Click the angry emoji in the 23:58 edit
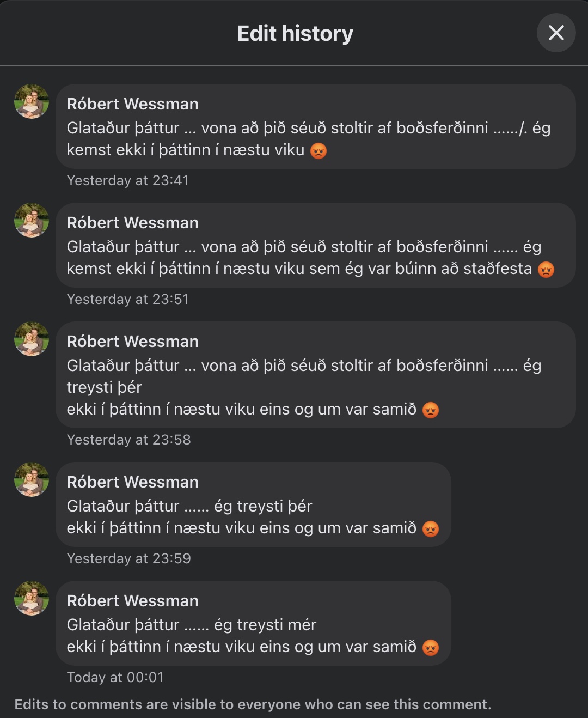588x718 pixels. pos(431,410)
